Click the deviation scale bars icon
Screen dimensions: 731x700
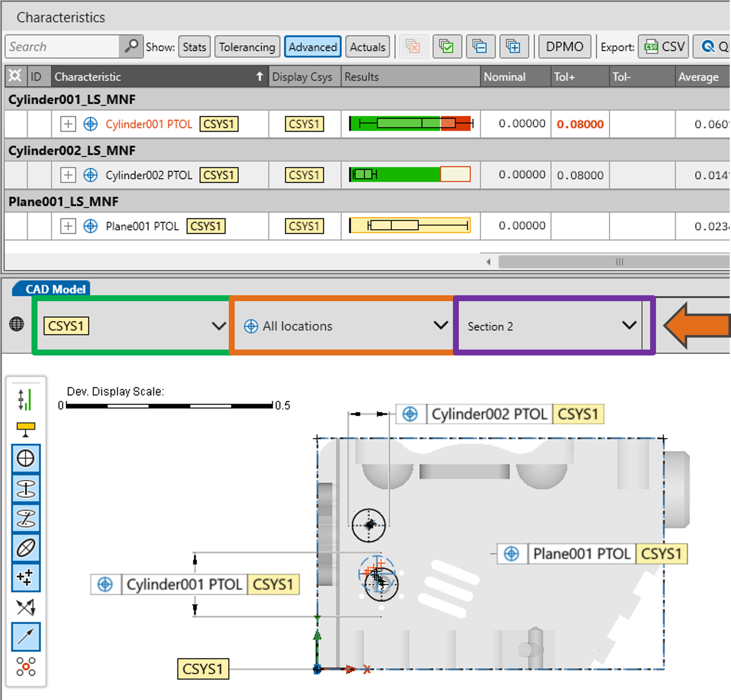[26, 399]
